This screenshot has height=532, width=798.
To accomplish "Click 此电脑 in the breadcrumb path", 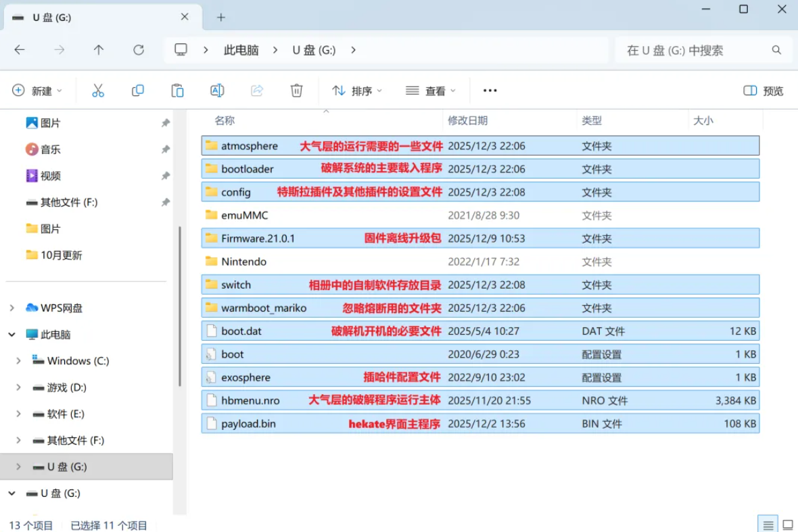I will (x=240, y=49).
